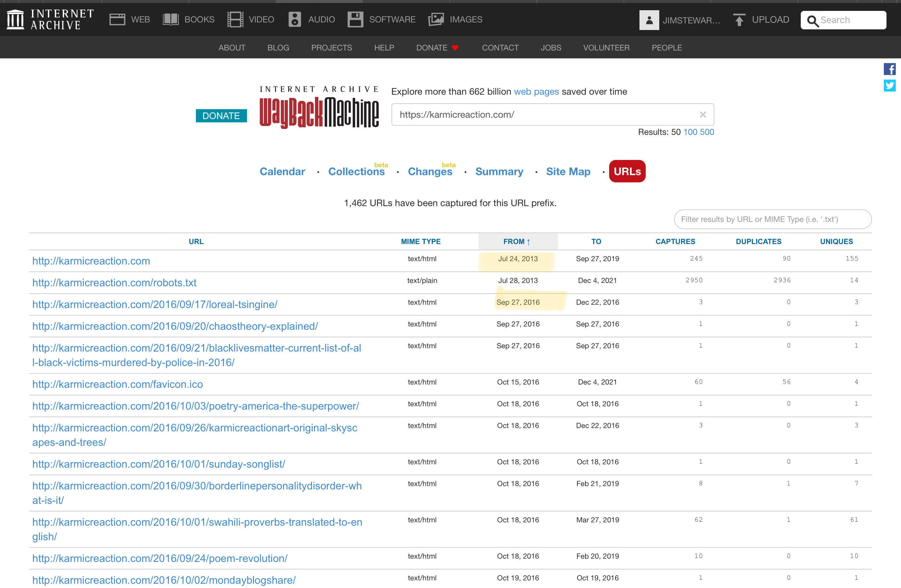901x588 pixels.
Task: Open the robots.txt URL link
Action: coord(114,283)
